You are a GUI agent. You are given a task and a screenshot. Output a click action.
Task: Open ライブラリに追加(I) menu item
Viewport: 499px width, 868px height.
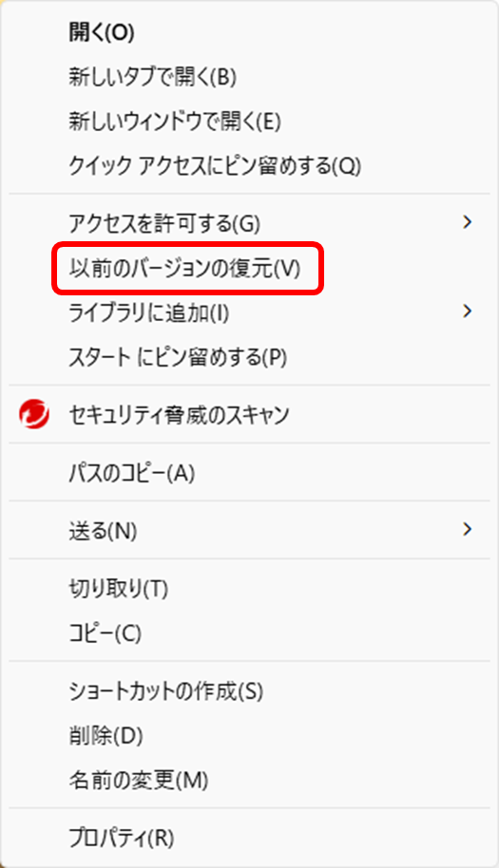click(x=249, y=312)
